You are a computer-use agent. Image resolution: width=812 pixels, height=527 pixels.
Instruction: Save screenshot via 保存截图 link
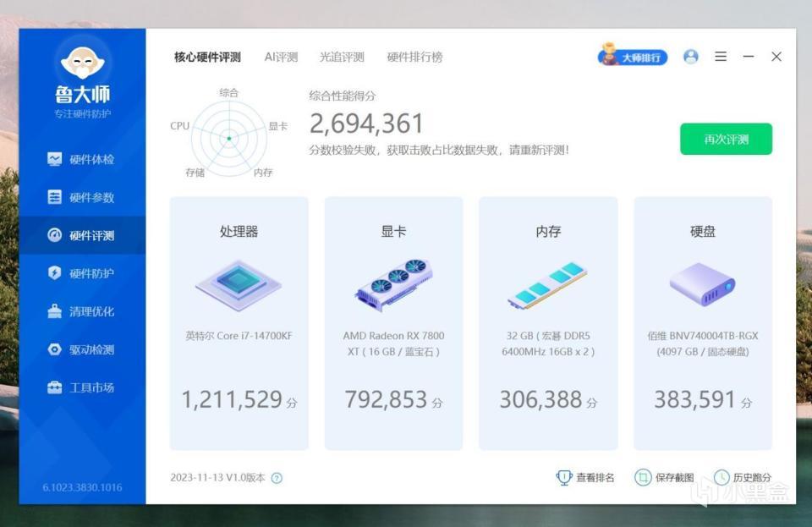(x=674, y=477)
